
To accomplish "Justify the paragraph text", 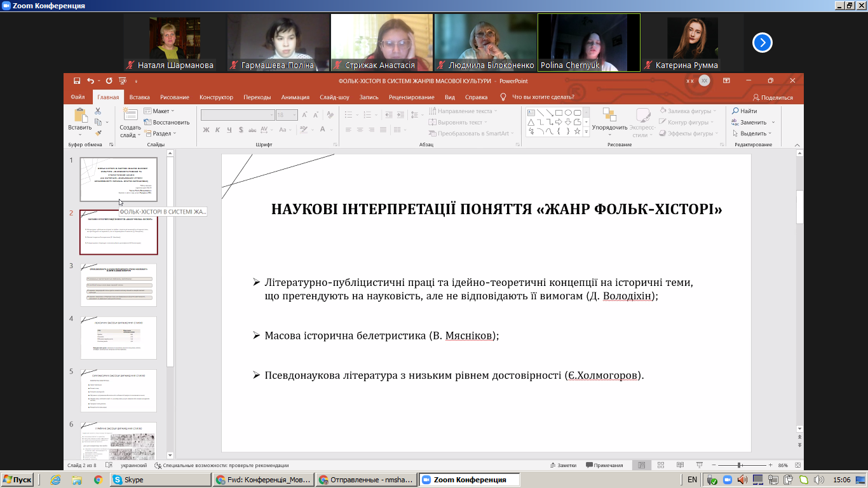I will pyautogui.click(x=384, y=130).
